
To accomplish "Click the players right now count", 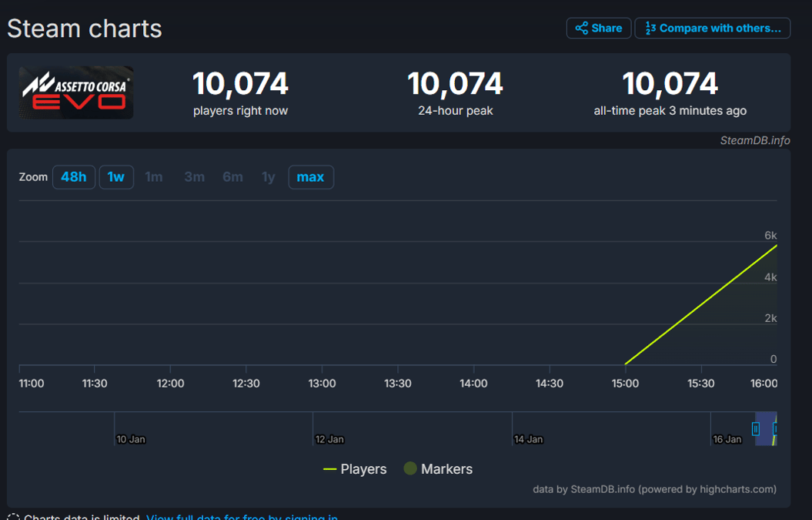I will click(x=240, y=83).
